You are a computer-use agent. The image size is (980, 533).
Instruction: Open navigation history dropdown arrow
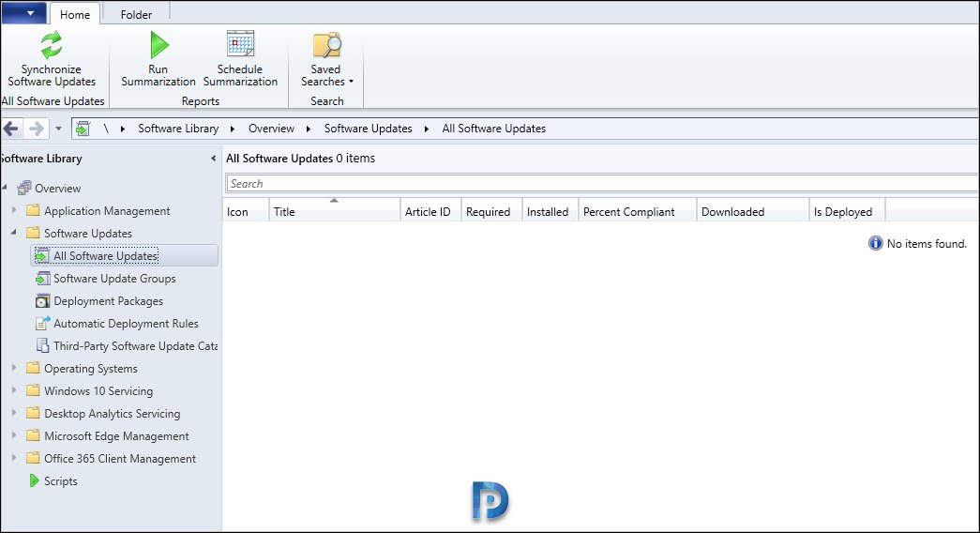[58, 129]
